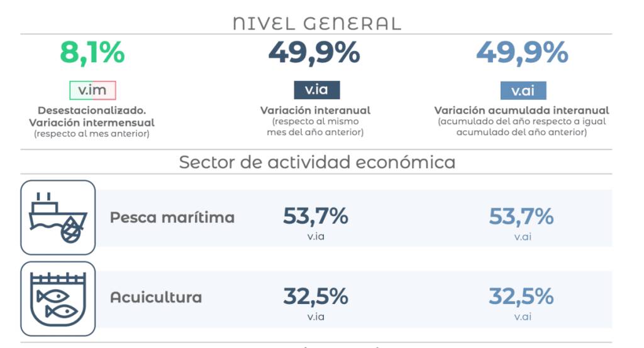This screenshot has width=644, height=348.
Task: Select the light blue v.ai badge
Action: 523,90
